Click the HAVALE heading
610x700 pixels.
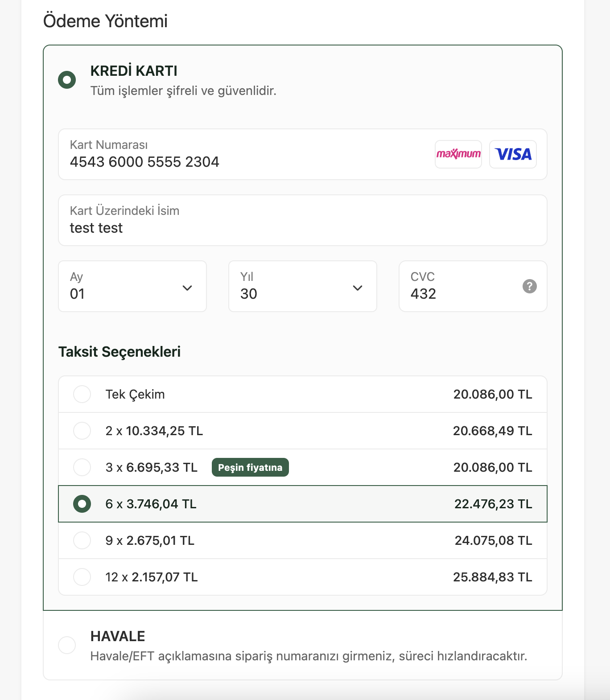[x=118, y=636]
